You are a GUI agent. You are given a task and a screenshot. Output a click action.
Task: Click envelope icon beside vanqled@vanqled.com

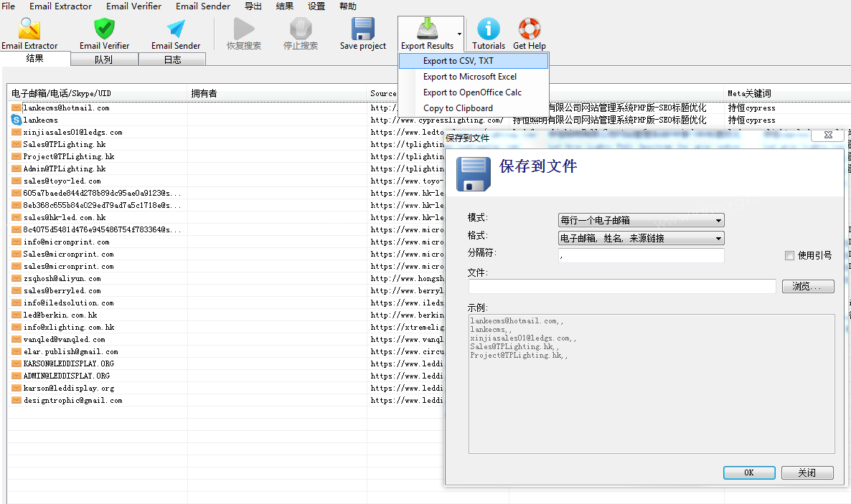click(x=17, y=340)
